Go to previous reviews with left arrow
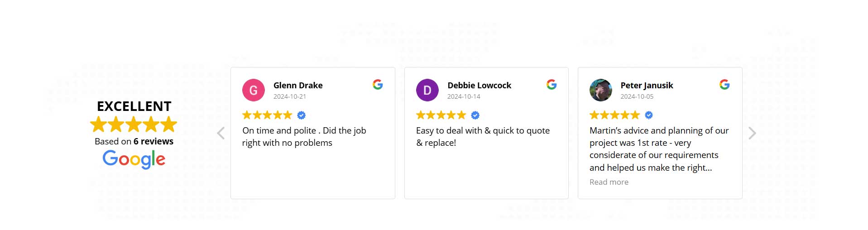The image size is (868, 230). (x=221, y=133)
